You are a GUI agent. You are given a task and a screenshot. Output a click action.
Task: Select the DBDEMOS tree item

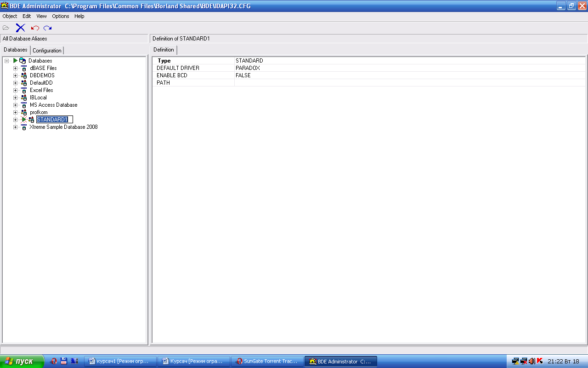(42, 75)
